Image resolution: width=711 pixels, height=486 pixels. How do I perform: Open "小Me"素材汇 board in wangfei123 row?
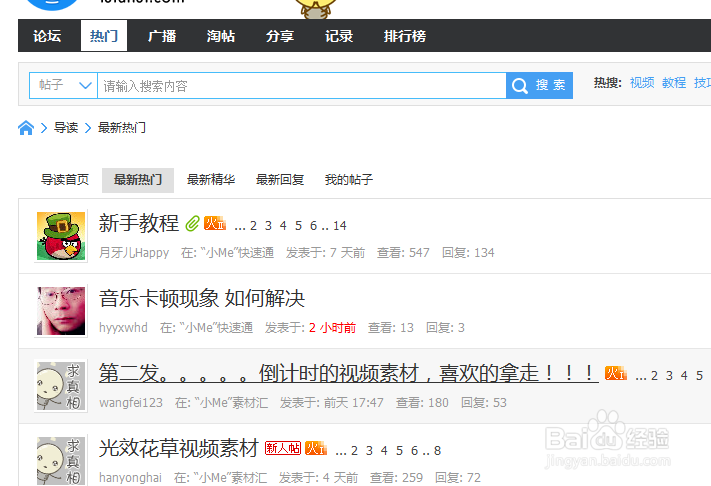pos(230,403)
